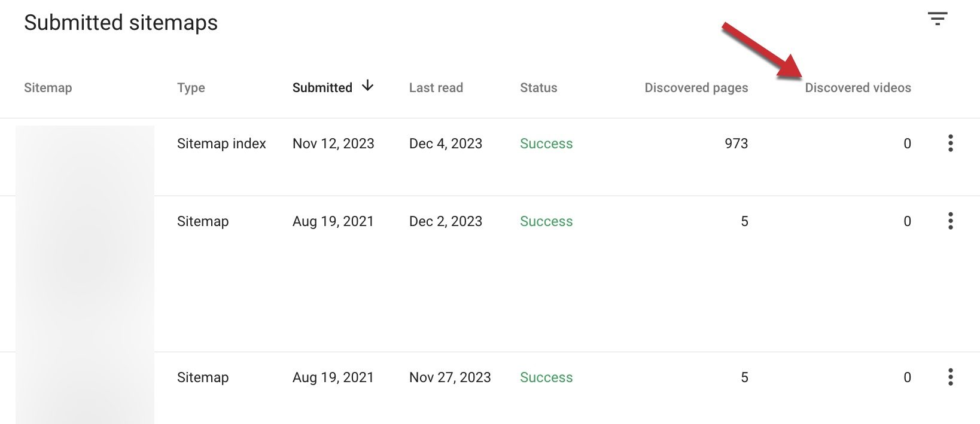Click the Submitted sort arrow
The image size is (980, 424).
(x=367, y=86)
